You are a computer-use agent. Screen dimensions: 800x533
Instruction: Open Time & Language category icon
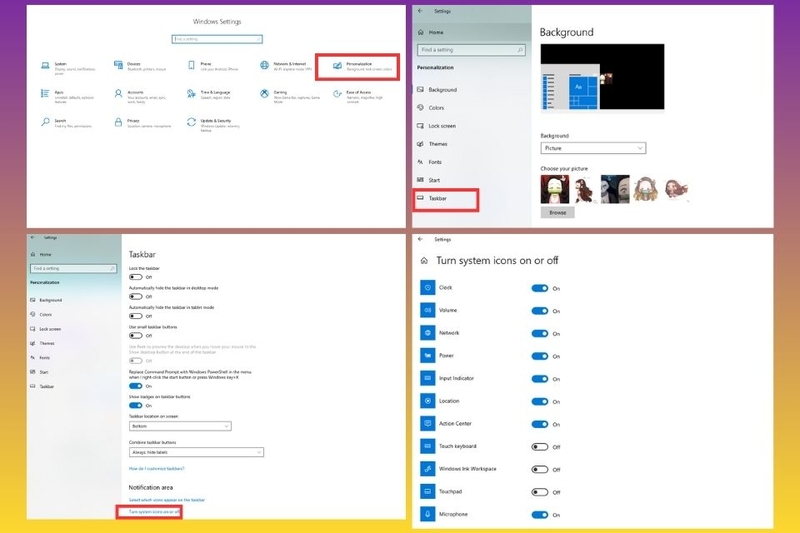tap(191, 94)
